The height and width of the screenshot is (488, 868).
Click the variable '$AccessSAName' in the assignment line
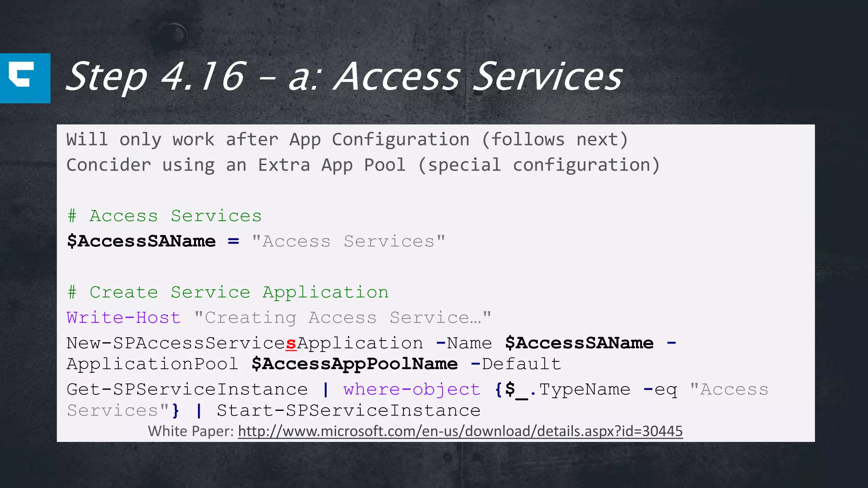pyautogui.click(x=142, y=241)
